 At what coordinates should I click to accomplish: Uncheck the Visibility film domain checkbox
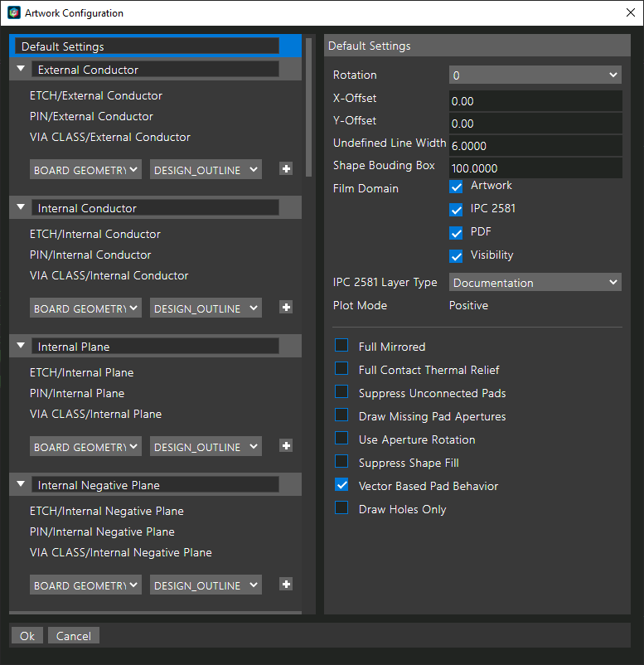click(456, 256)
